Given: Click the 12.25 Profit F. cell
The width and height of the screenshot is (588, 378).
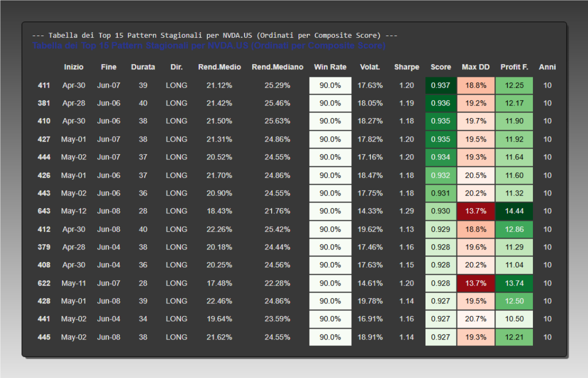Looking at the screenshot, I should coord(514,85).
